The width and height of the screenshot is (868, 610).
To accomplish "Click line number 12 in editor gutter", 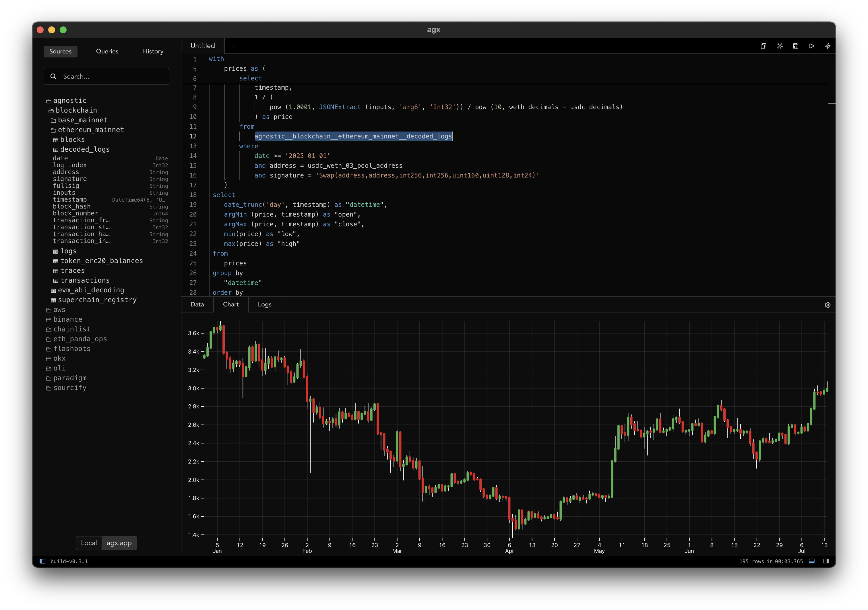I will tap(193, 136).
